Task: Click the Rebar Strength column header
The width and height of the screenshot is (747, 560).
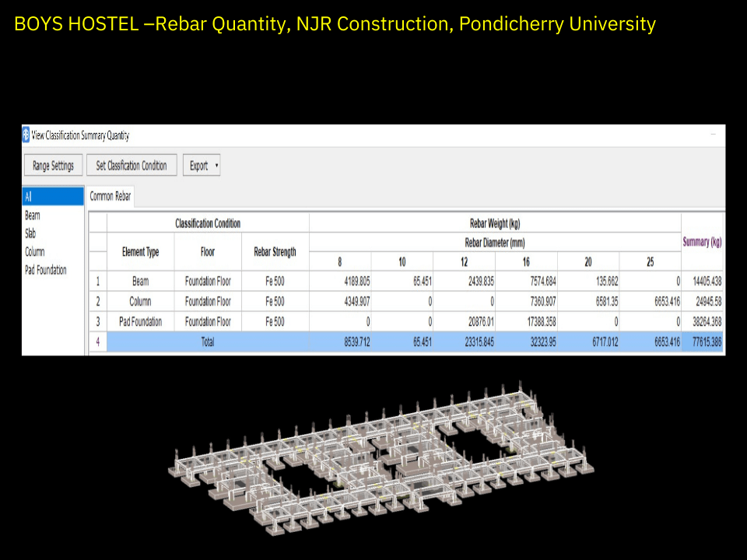Action: 275,252
